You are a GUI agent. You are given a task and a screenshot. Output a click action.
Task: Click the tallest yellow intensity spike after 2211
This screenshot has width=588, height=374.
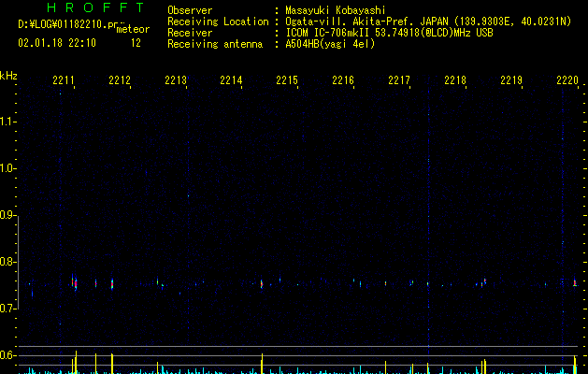click(76, 363)
